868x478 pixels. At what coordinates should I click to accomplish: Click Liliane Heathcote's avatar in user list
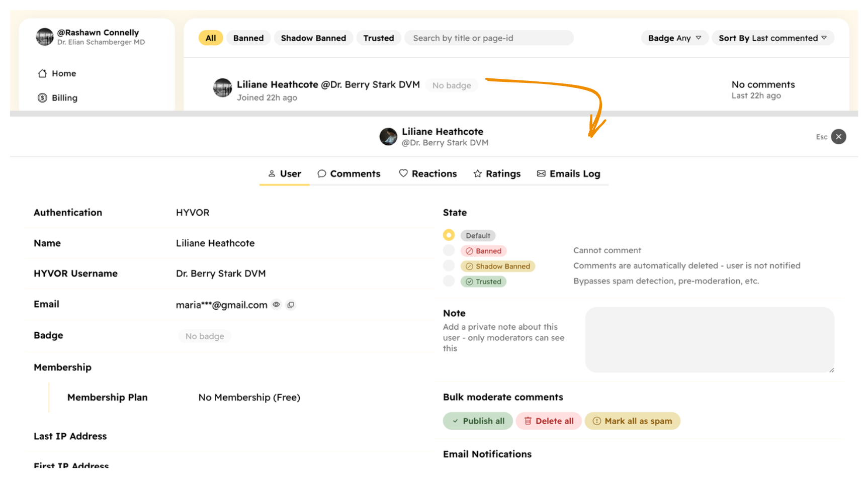click(x=223, y=88)
